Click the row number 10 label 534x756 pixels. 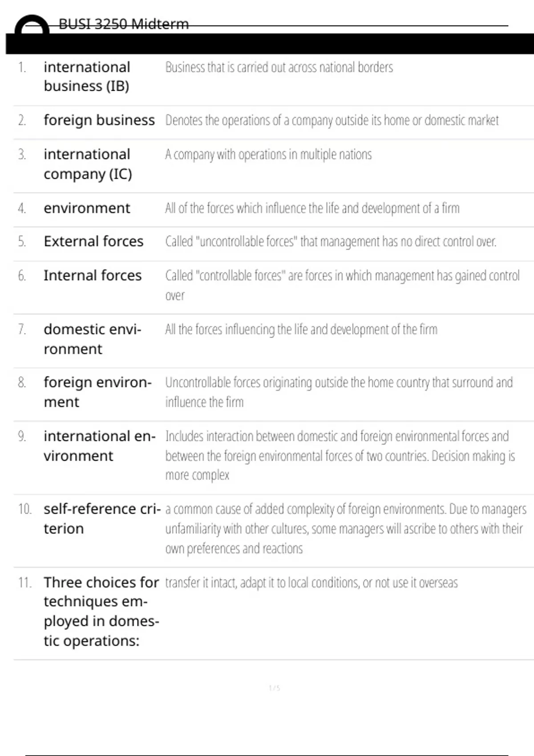click(24, 509)
